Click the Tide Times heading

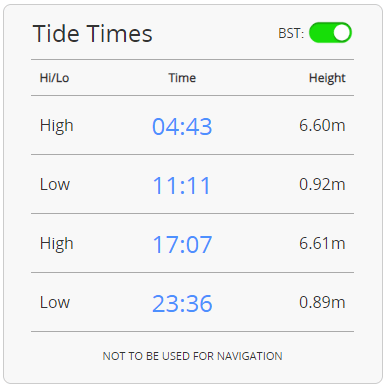click(x=93, y=34)
